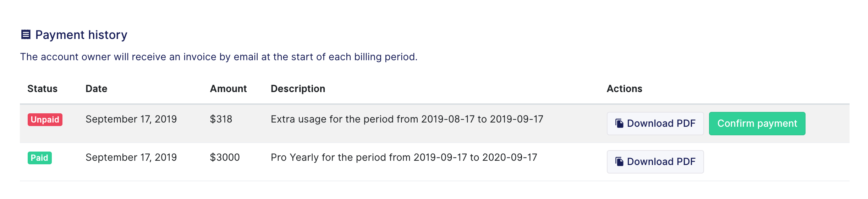Click the $318 amount cell
Viewport: 868px width, 199px height.
coord(221,119)
